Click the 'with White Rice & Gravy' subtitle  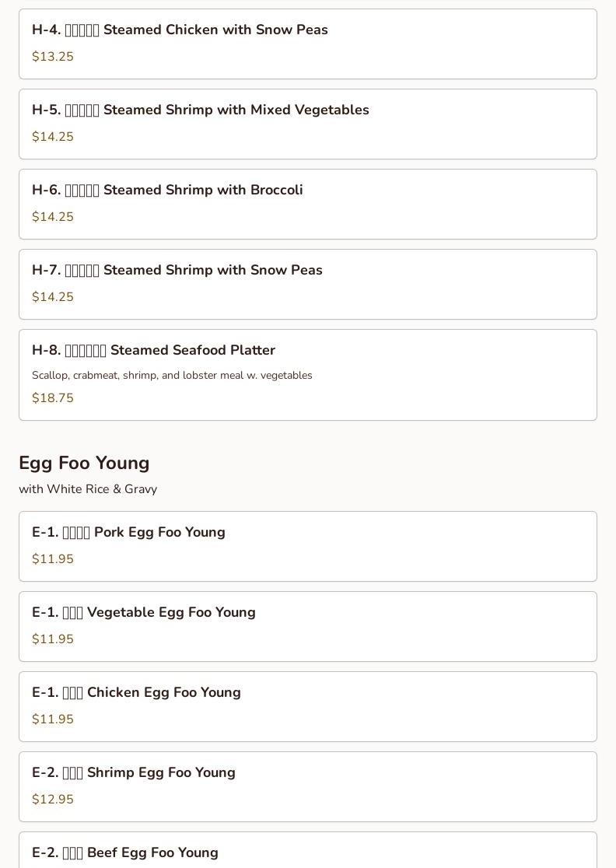88,489
